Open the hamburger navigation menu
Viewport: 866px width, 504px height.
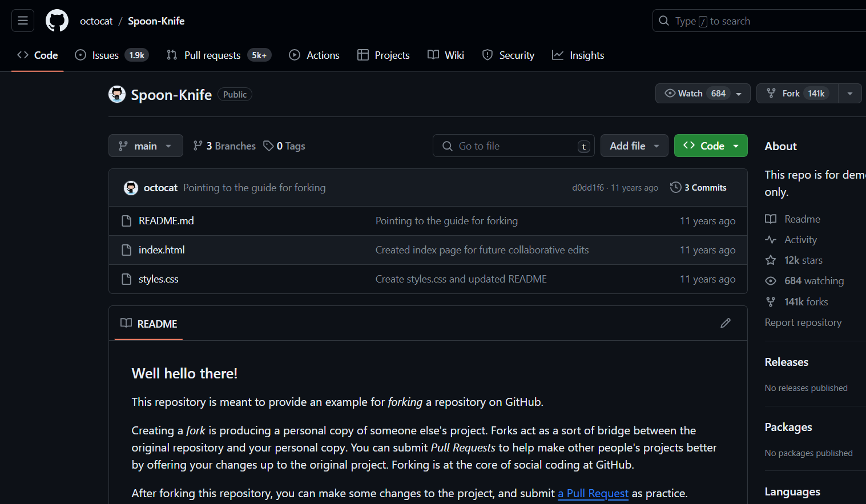click(x=23, y=21)
